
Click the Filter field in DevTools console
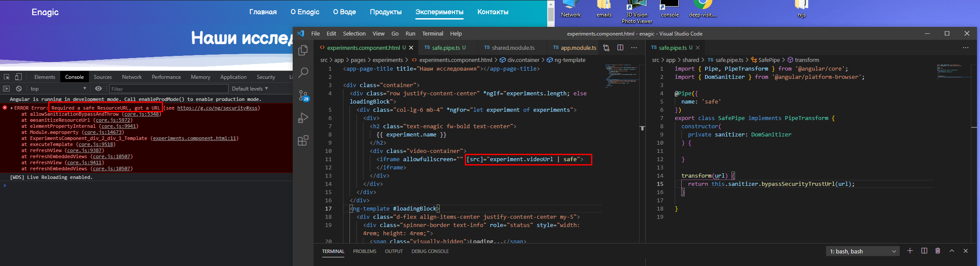[168, 89]
